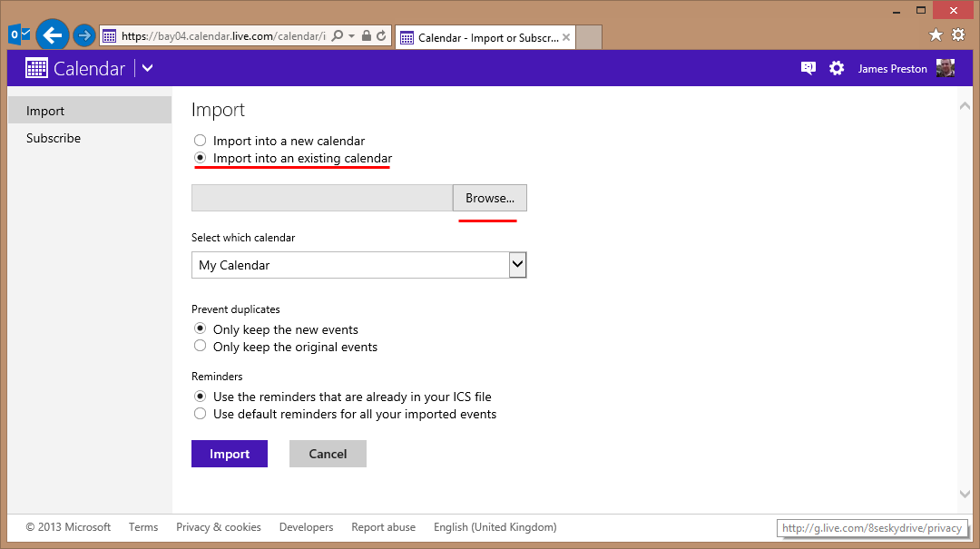Go forward with the browser forward arrow
The image size is (980, 549).
point(83,35)
